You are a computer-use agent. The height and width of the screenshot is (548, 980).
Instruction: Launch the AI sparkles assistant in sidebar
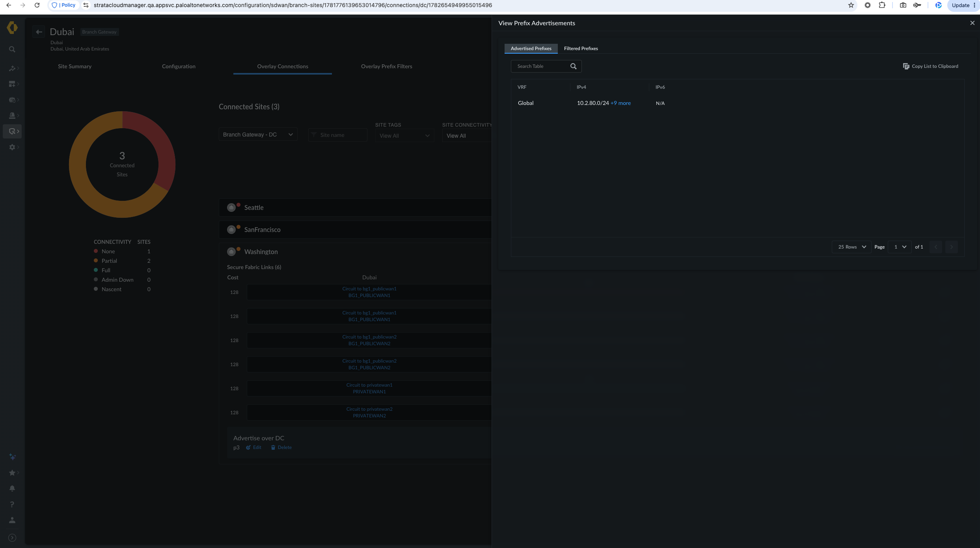pos(12,457)
